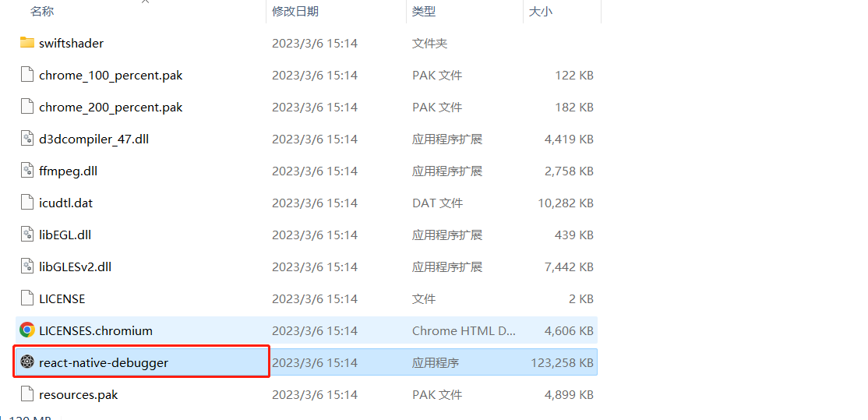Viewport: 868px width, 420px height.
Task: Click the libGLESv2.dll file icon
Action: pyautogui.click(x=27, y=266)
